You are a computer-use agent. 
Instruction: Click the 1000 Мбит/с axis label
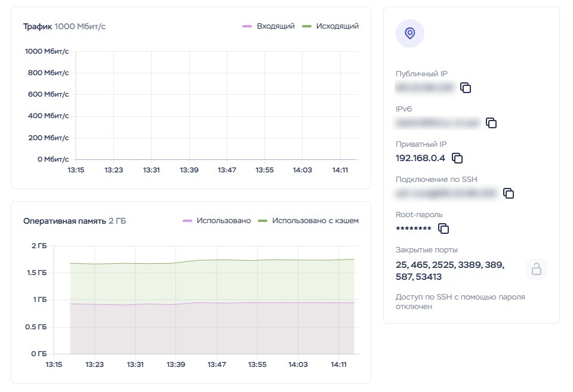click(47, 51)
